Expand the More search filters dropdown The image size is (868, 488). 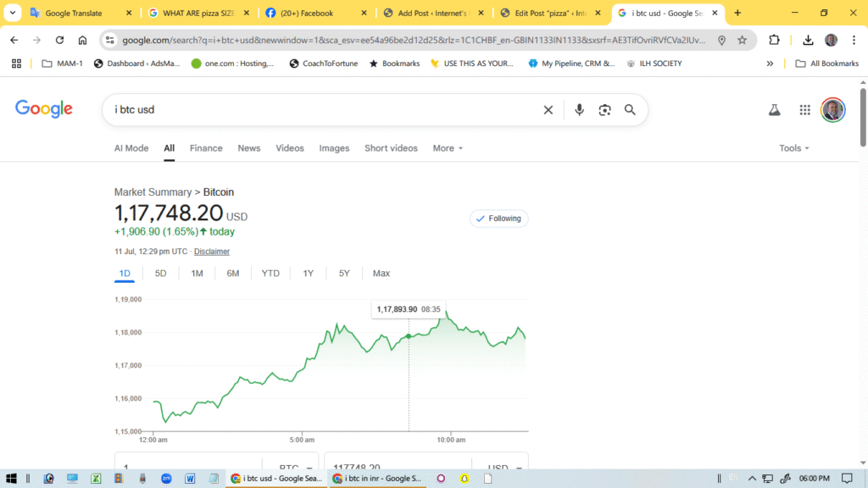tap(448, 148)
